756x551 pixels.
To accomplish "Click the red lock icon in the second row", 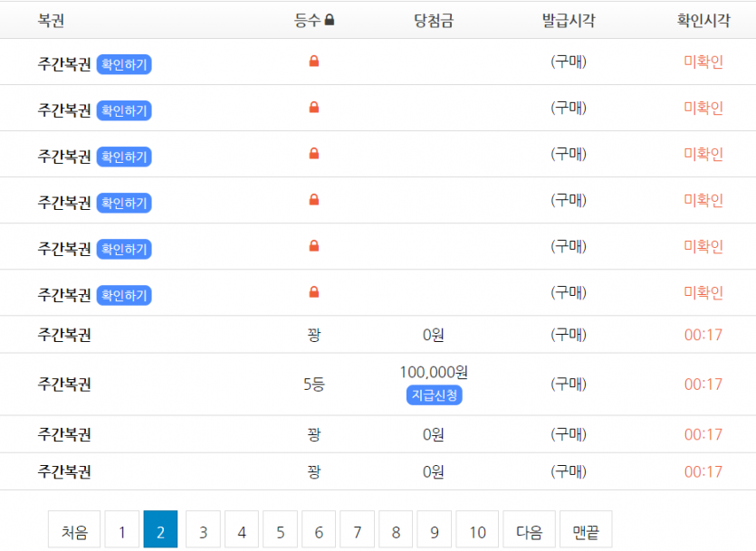I will (x=314, y=108).
